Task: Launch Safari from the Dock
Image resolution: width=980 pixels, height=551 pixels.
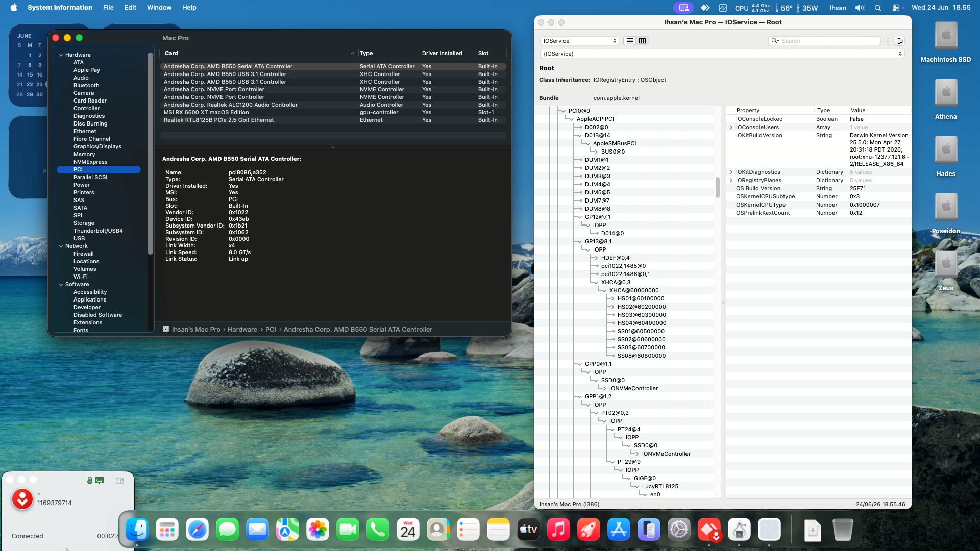Action: point(198,530)
